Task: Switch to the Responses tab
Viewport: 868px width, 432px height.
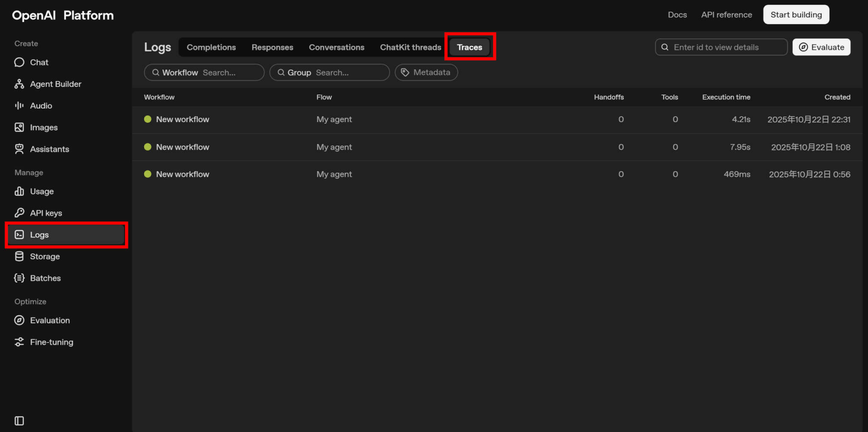Action: pos(272,47)
